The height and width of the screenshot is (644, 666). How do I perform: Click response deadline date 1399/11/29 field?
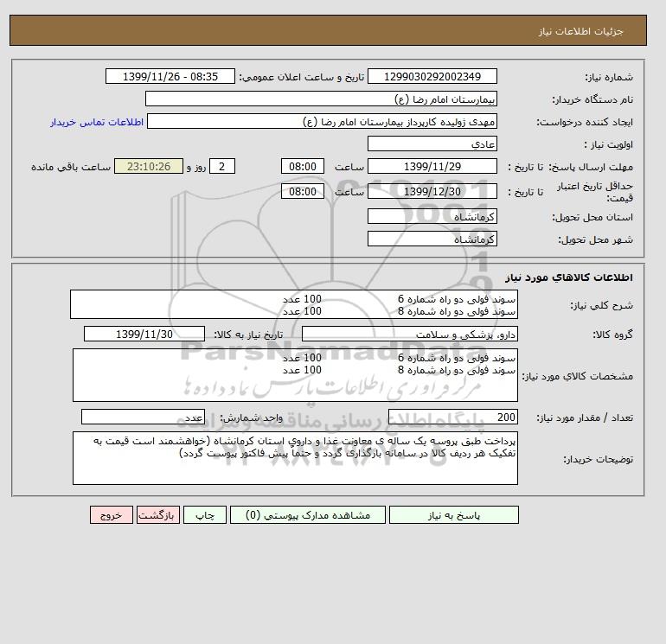click(x=432, y=167)
